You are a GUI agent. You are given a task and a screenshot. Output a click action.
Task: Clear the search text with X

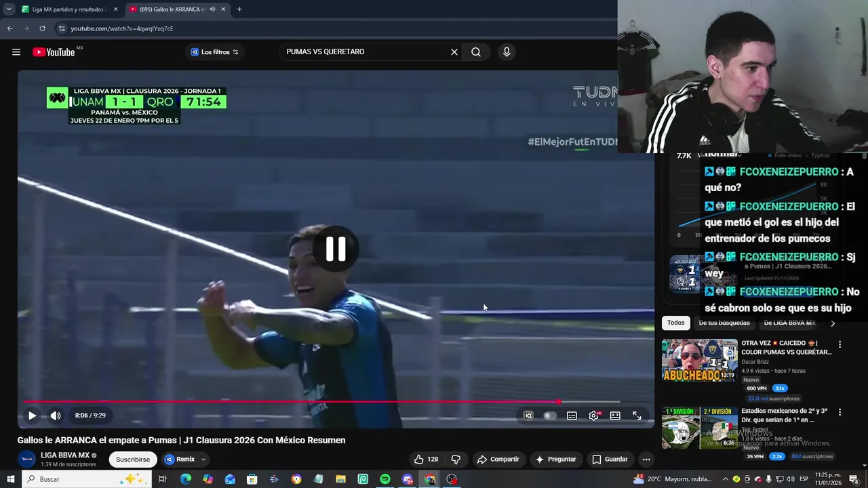click(454, 52)
